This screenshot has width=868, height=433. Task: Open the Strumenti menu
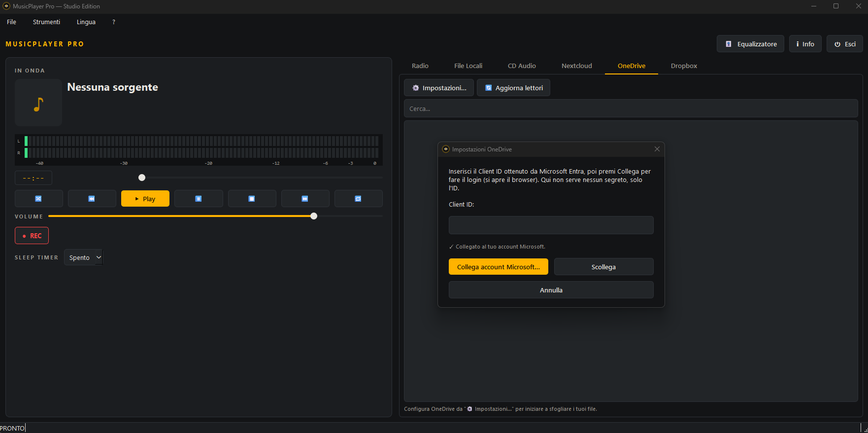(46, 22)
